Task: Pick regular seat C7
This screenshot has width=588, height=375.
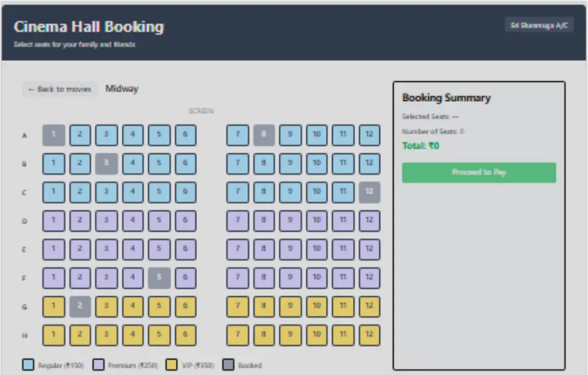Action: (x=237, y=192)
